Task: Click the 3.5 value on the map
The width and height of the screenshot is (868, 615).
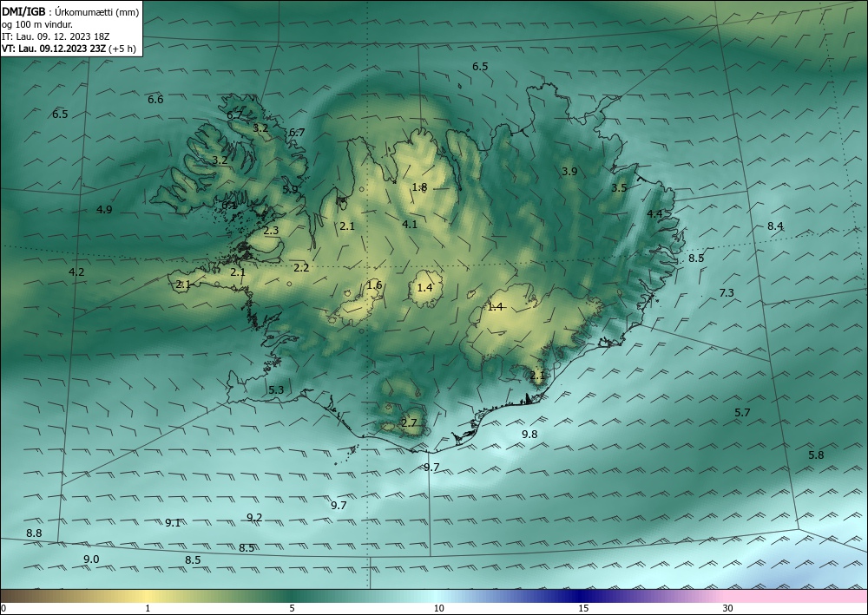Action: coord(619,188)
